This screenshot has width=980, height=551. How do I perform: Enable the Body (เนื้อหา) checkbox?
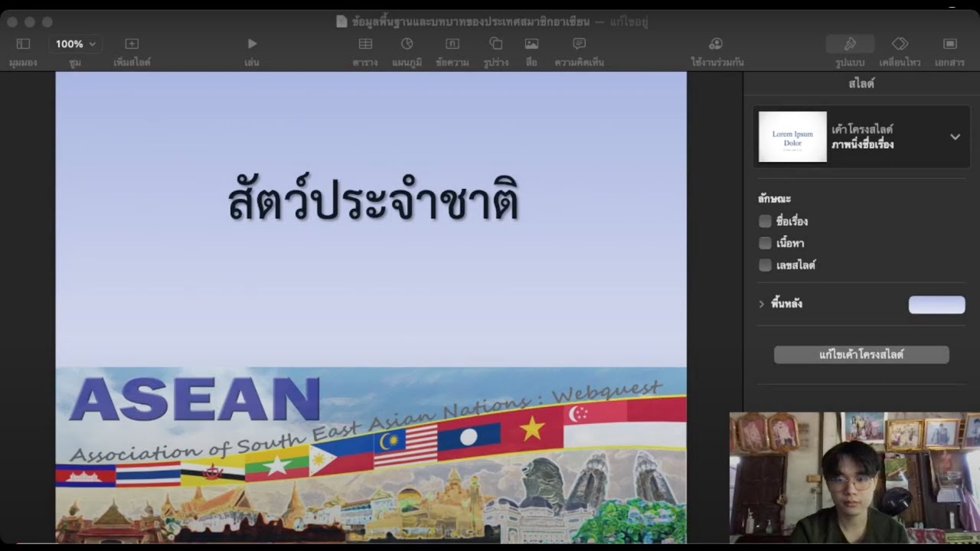pos(765,243)
